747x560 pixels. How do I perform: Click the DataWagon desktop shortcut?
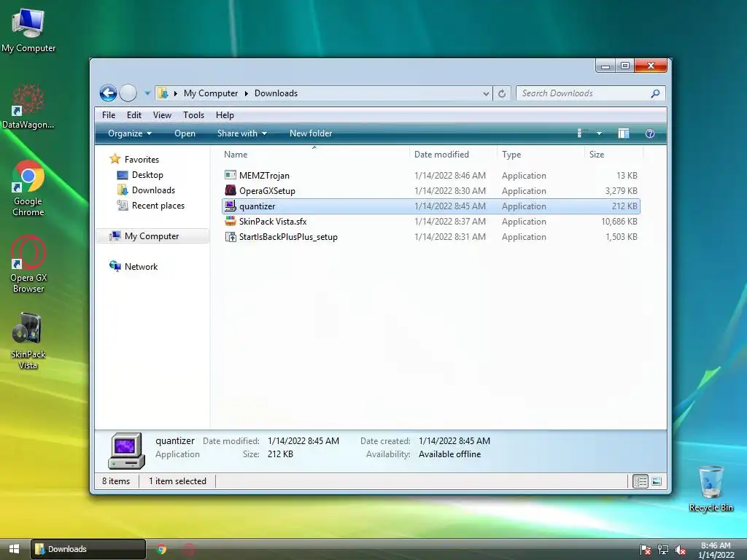28,106
